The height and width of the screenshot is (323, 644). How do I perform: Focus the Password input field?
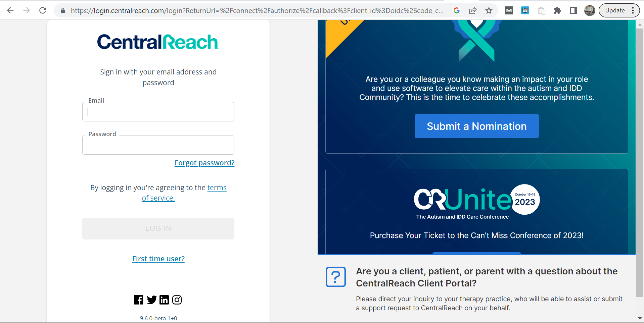pos(158,145)
